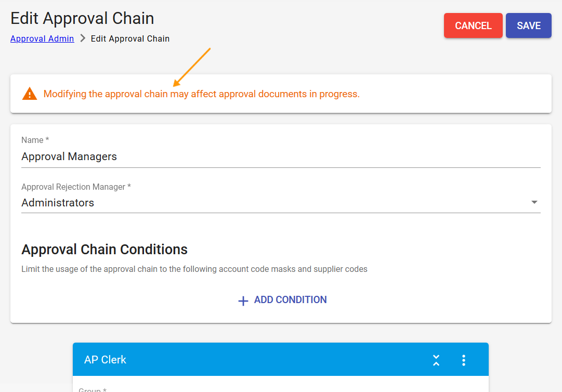Select the Approval Managers text value

69,156
